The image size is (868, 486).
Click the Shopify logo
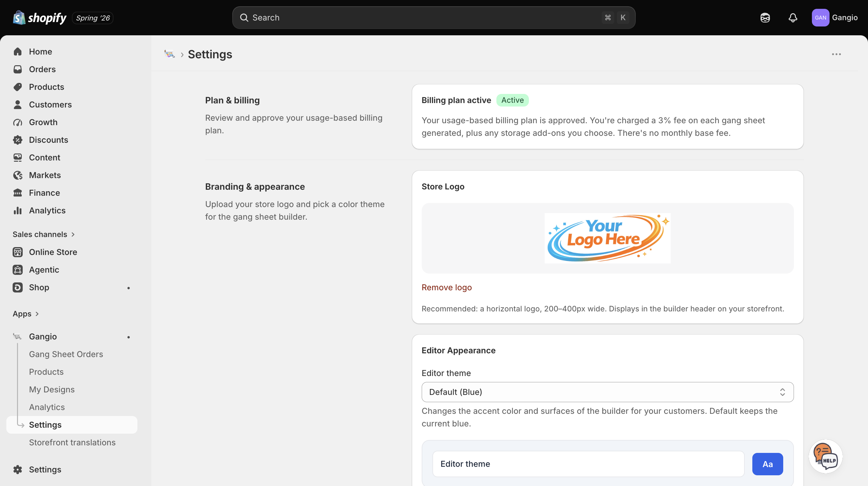39,18
